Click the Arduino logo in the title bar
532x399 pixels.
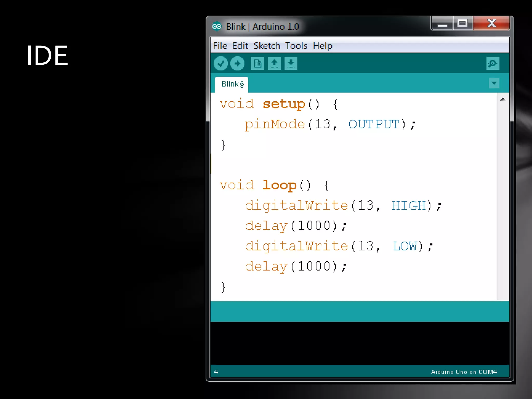tap(217, 26)
